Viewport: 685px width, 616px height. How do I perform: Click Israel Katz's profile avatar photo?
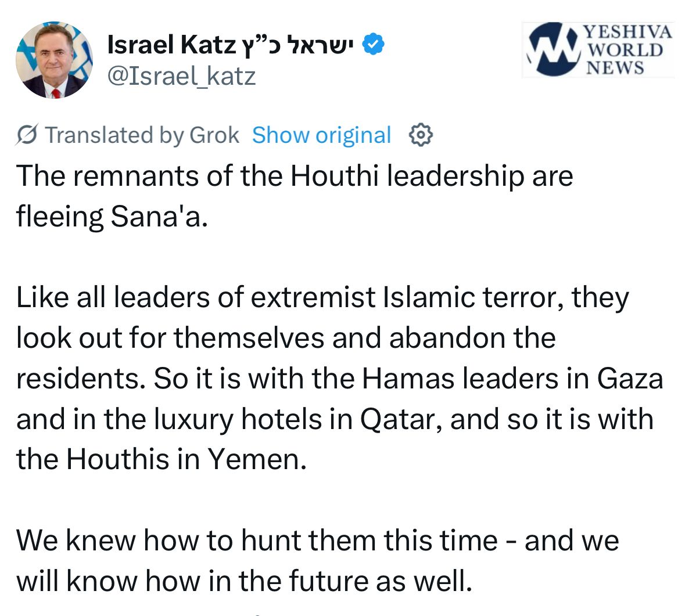tap(53, 60)
